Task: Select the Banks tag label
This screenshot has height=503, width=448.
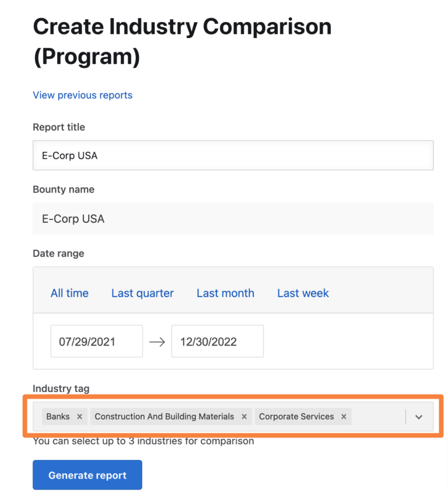Action: [x=59, y=417]
